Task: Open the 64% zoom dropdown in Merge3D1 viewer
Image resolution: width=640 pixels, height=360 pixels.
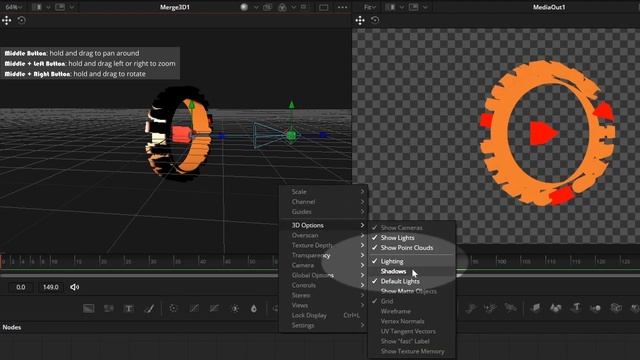Action: 14,7
